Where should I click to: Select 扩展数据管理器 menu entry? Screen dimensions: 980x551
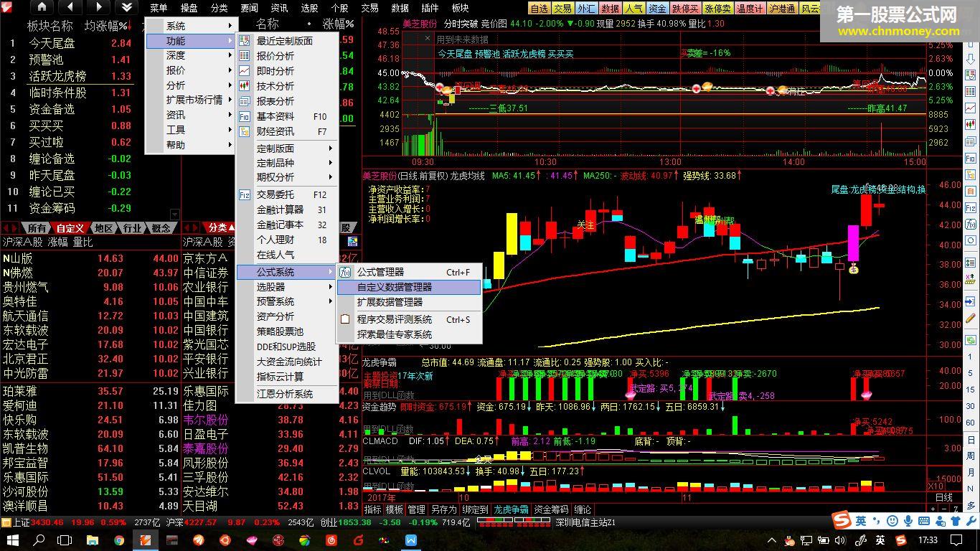pyautogui.click(x=409, y=302)
